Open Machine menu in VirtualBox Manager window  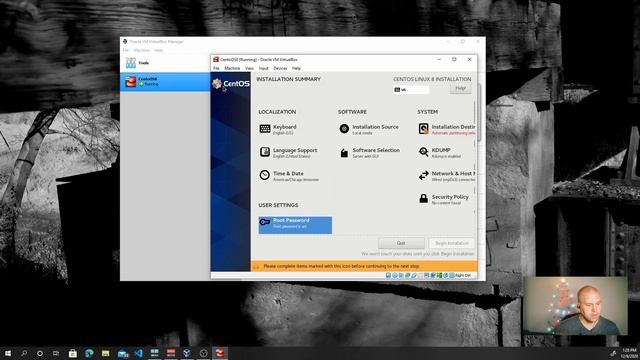[142, 50]
